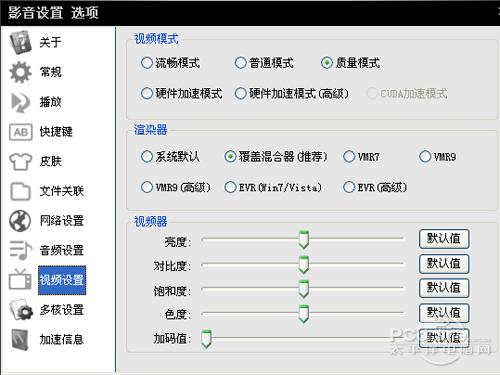500x375 pixels.
Task: Click the 皮肤 t-shirt icon
Action: pos(20,162)
